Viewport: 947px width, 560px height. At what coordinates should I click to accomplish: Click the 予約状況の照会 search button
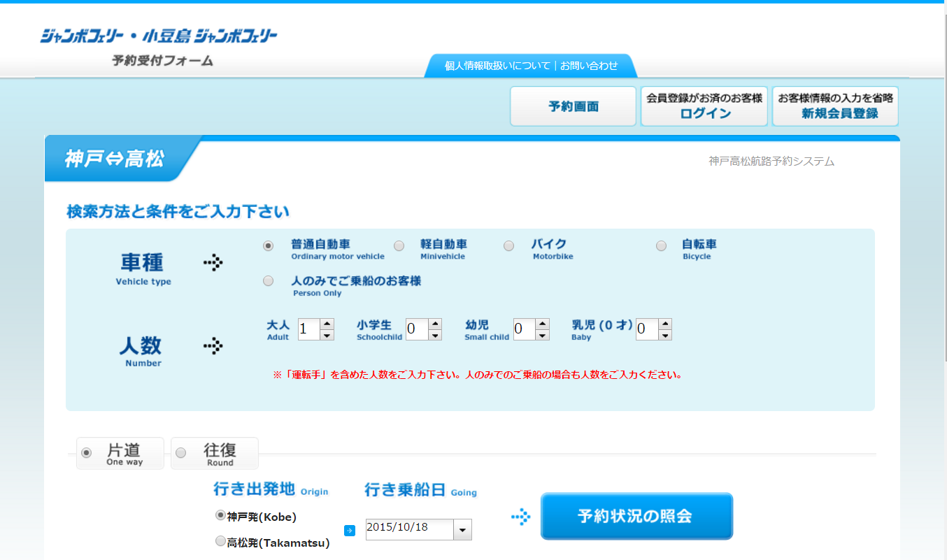pyautogui.click(x=636, y=517)
